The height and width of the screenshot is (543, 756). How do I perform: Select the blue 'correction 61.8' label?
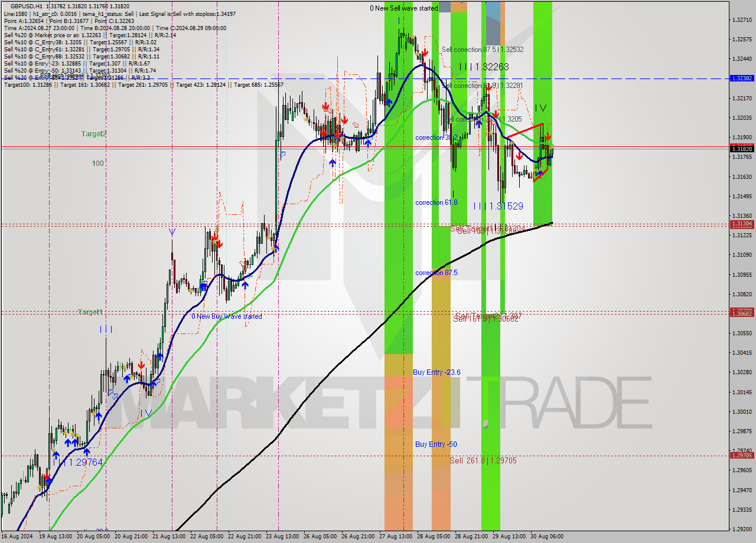(436, 202)
